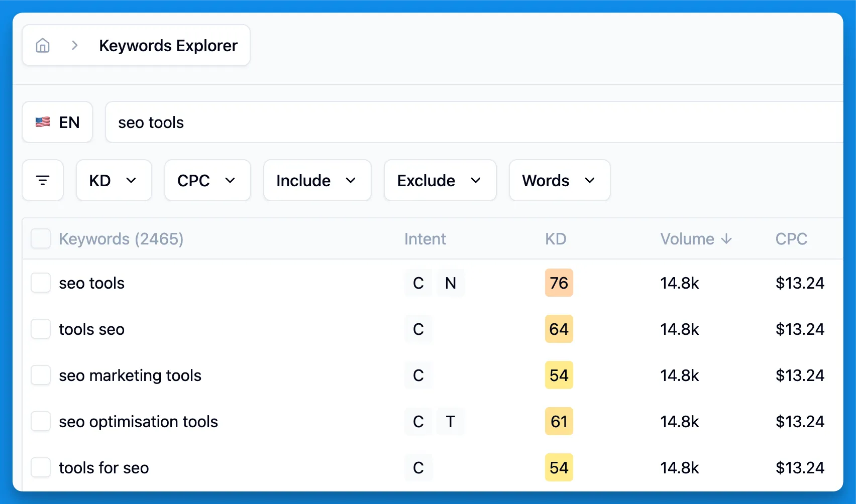Check the select-all checkbox in the header row
The height and width of the screenshot is (504, 856).
(41, 239)
